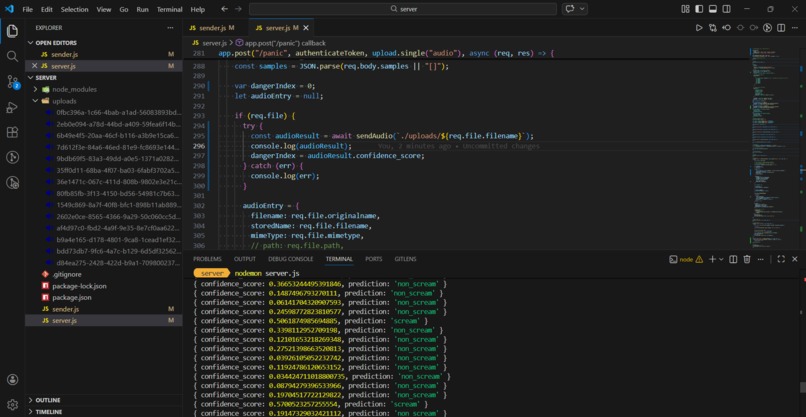Screen dimensions: 806x417
Task: Maximize the terminal panel size
Action: pyautogui.click(x=781, y=259)
